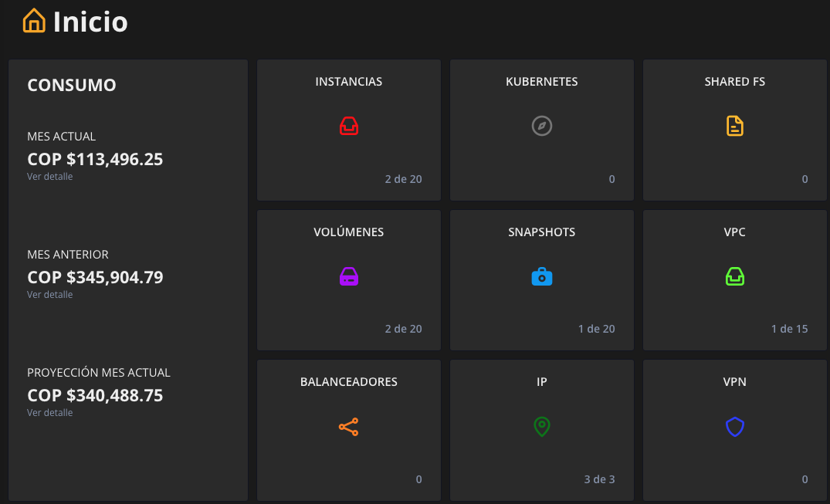
Task: Click the purple Volúmenes storage icon
Action: coord(348,276)
